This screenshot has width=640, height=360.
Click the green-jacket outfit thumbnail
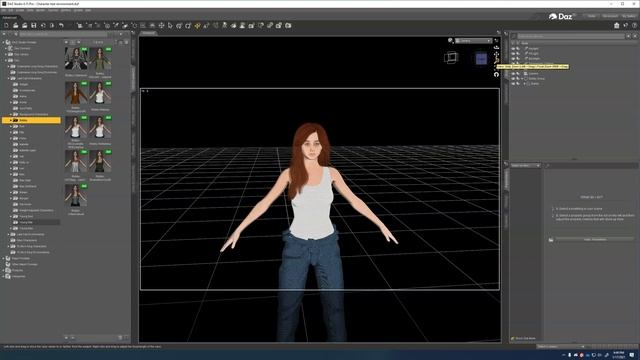pos(100,58)
